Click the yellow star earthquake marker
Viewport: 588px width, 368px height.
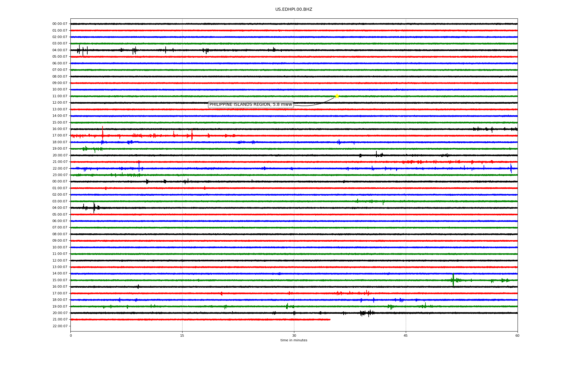coord(337,96)
